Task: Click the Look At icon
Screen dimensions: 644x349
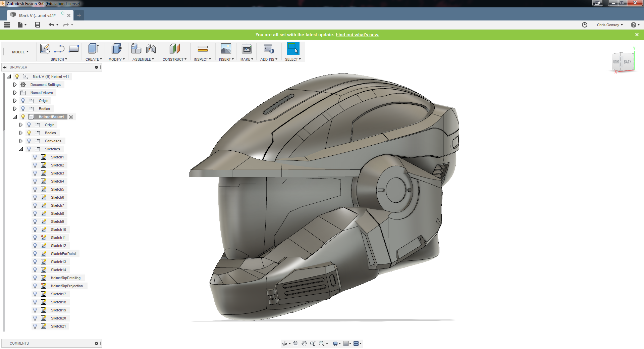Action: pyautogui.click(x=296, y=344)
